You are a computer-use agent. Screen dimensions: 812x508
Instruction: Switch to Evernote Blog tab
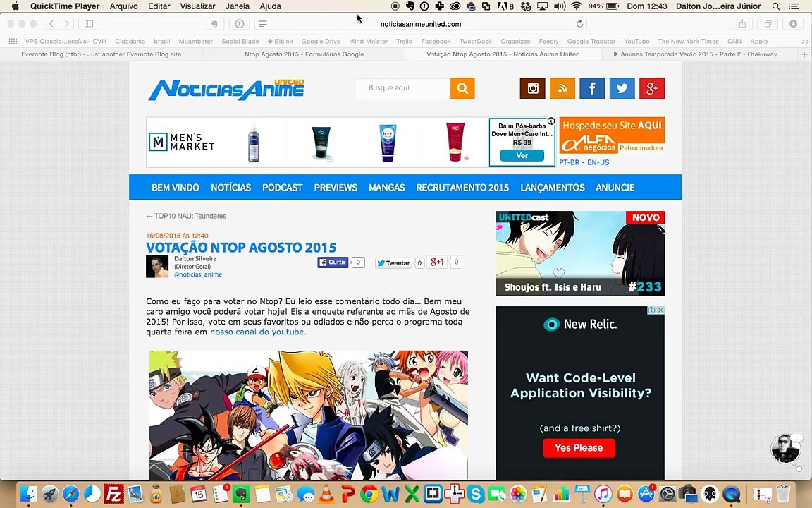tap(101, 54)
